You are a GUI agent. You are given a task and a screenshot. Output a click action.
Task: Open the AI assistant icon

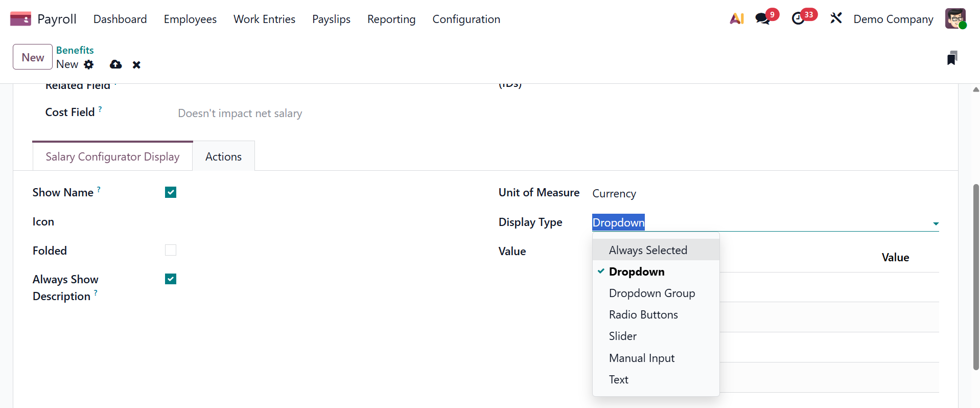click(736, 19)
